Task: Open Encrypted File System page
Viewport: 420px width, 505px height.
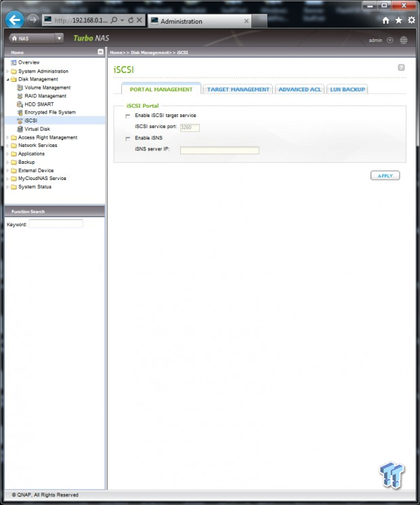Action: click(50, 112)
